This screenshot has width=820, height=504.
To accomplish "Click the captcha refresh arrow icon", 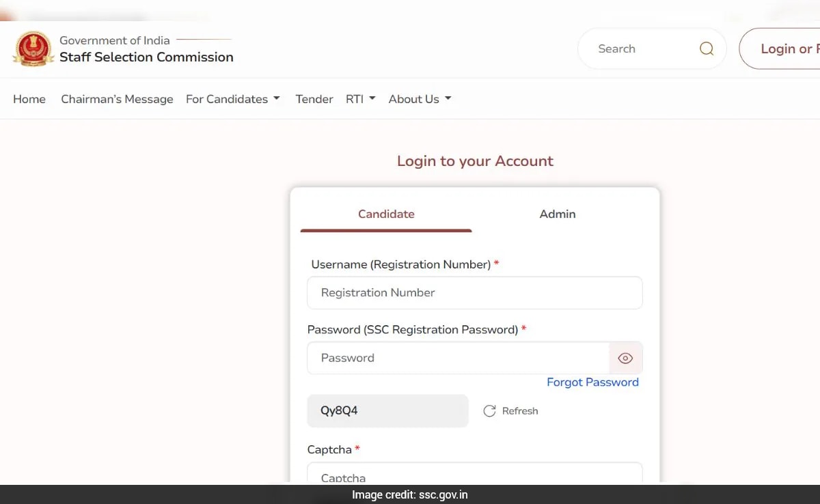I will click(x=489, y=411).
